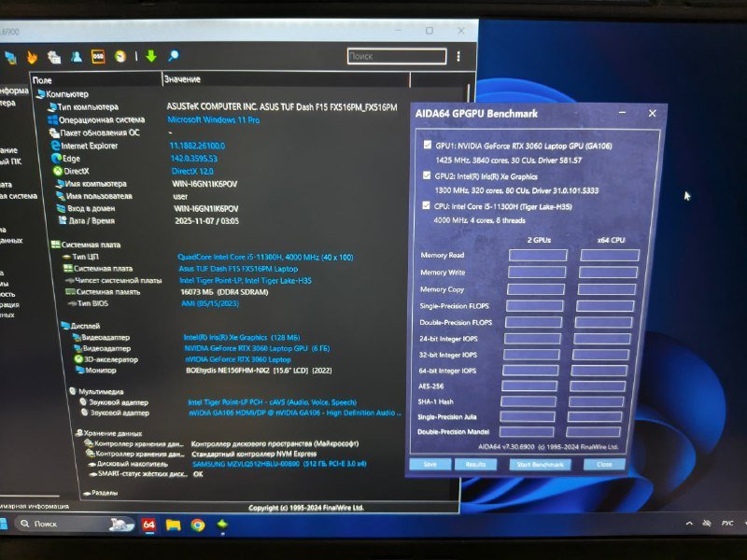Screen dimensions: 747x560
Task: Click the globe-and-clock toolbar icon
Action: tap(119, 57)
